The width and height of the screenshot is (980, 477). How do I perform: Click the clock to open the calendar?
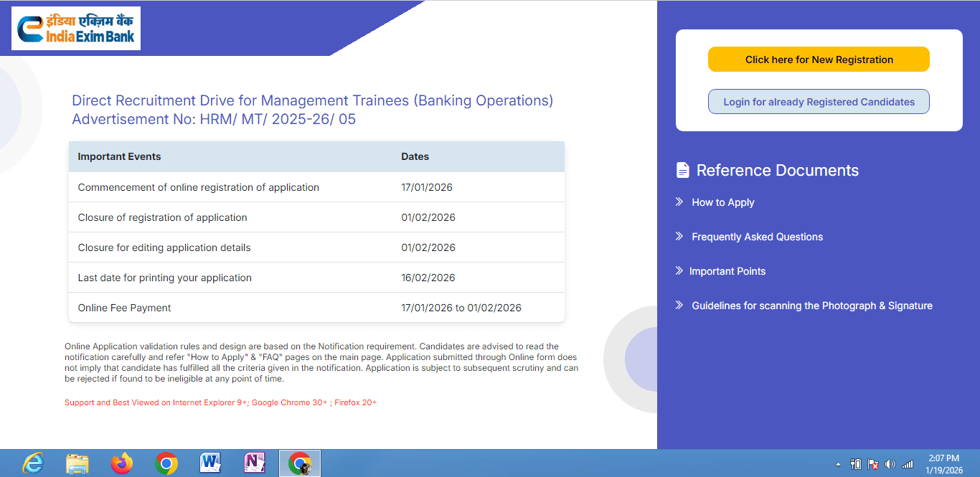943,463
